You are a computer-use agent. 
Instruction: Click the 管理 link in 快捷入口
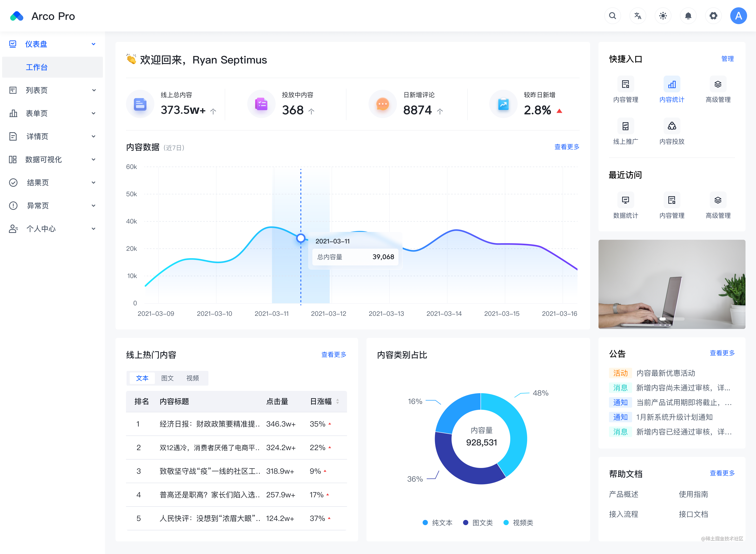coord(727,59)
